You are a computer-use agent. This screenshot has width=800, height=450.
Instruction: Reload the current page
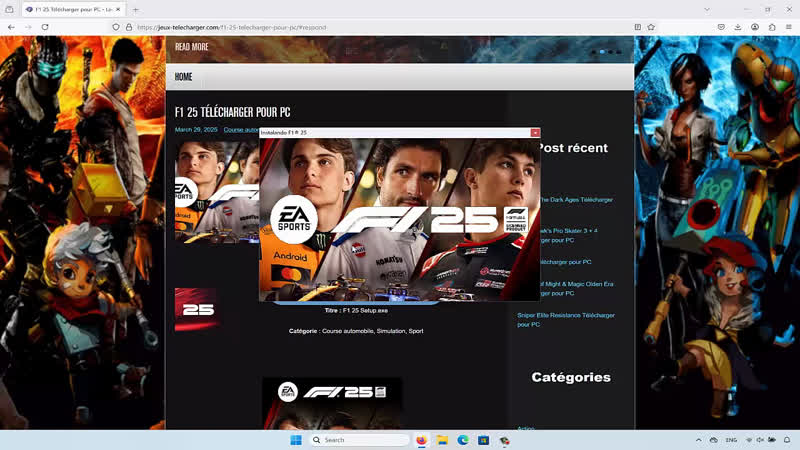(45, 27)
